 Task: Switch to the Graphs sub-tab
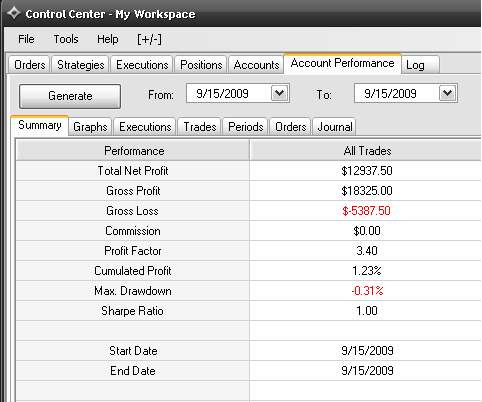pos(90,127)
